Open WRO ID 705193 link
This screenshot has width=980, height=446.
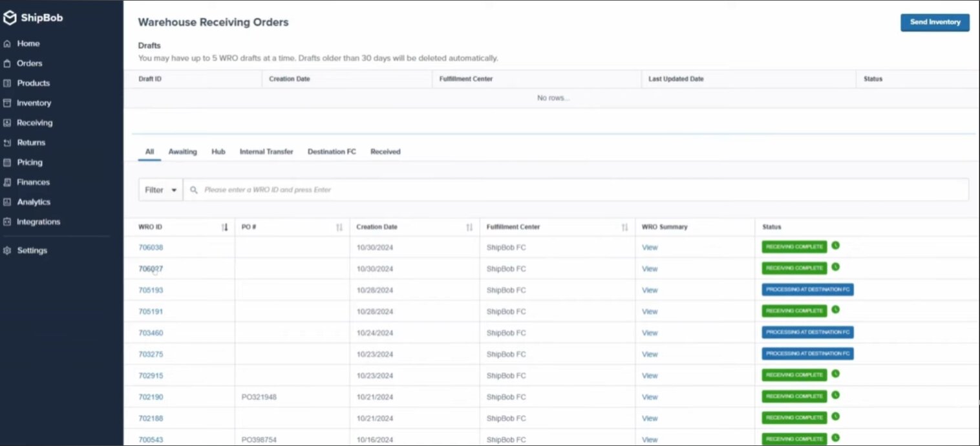(x=151, y=290)
